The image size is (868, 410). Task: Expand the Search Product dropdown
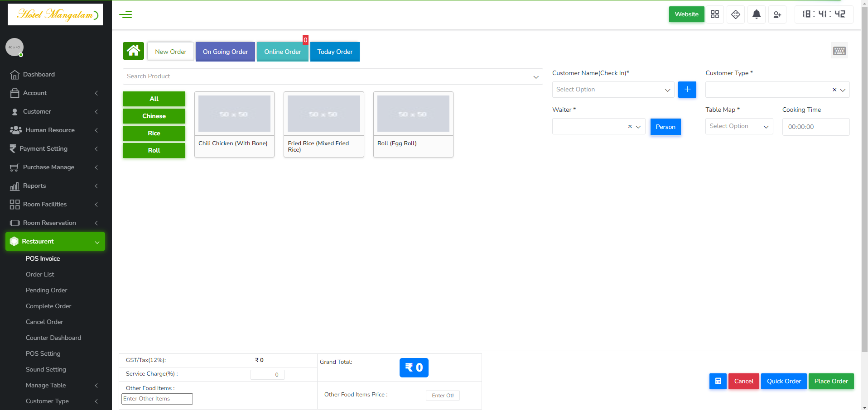pos(333,76)
